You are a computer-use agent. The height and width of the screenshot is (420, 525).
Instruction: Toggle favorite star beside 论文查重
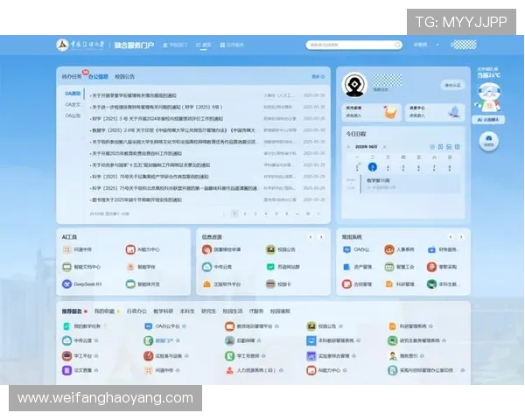96,370
